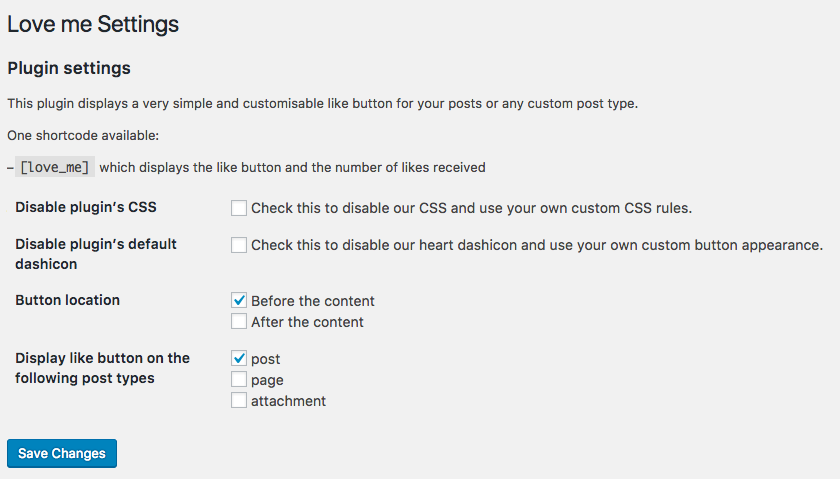Click the 'Plugin settings' section heading

coord(69,69)
